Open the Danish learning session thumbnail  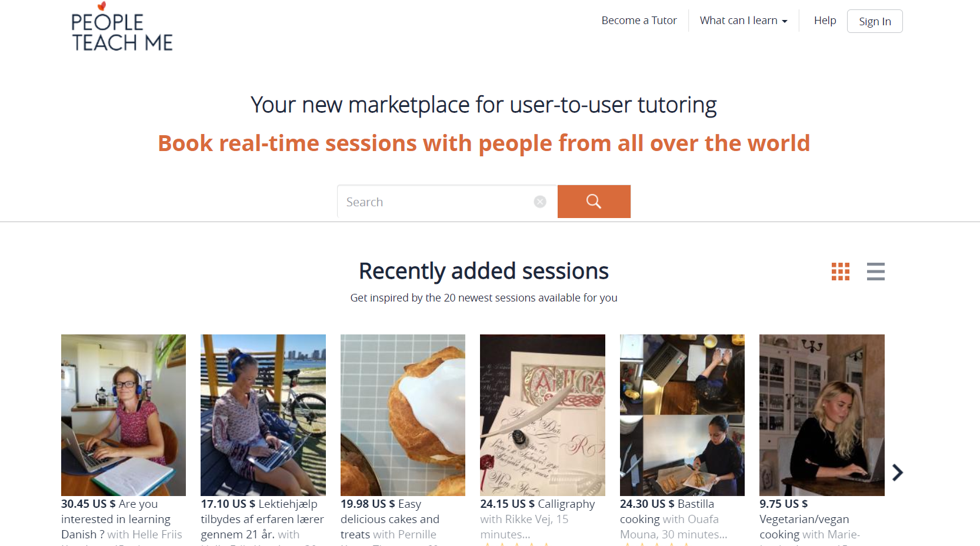click(124, 415)
